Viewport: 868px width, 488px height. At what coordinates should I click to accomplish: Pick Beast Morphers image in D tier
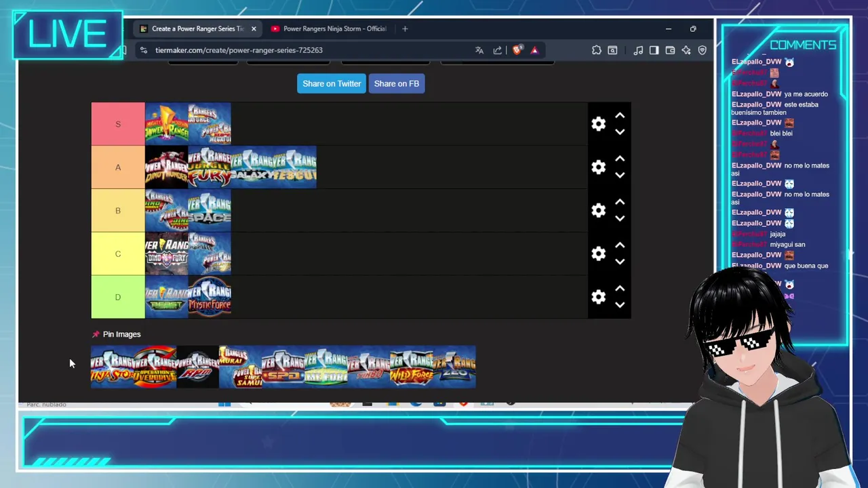point(167,298)
